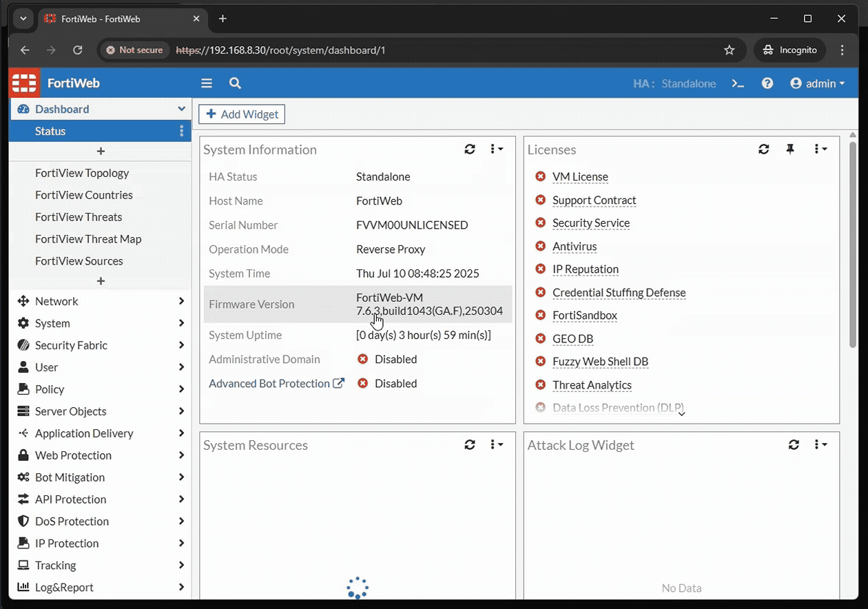Open the tab search dropdown arrow
The image size is (868, 609).
[23, 19]
